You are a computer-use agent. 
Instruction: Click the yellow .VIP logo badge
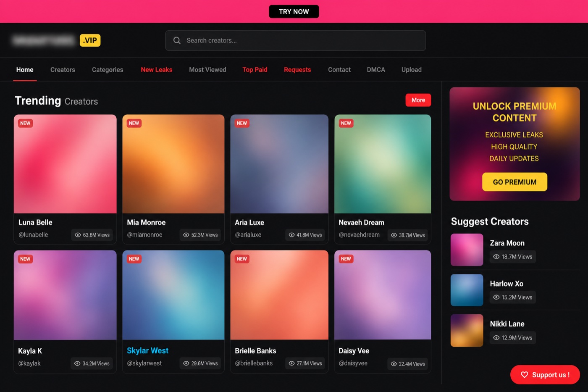(90, 40)
